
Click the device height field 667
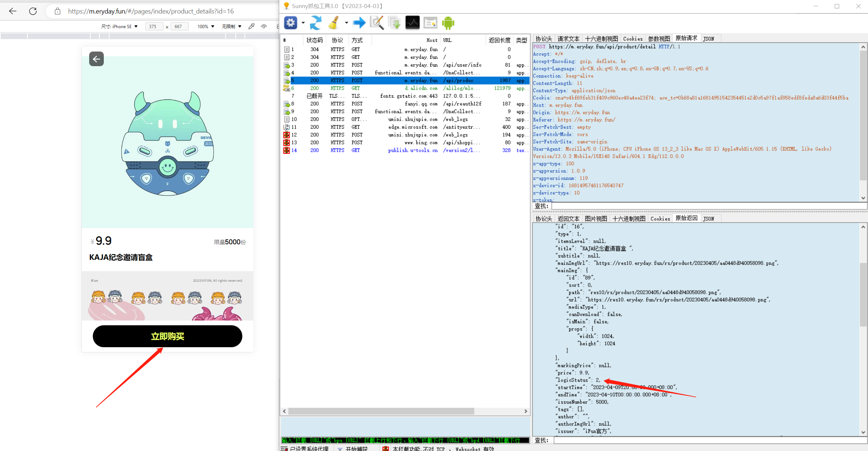click(x=179, y=26)
